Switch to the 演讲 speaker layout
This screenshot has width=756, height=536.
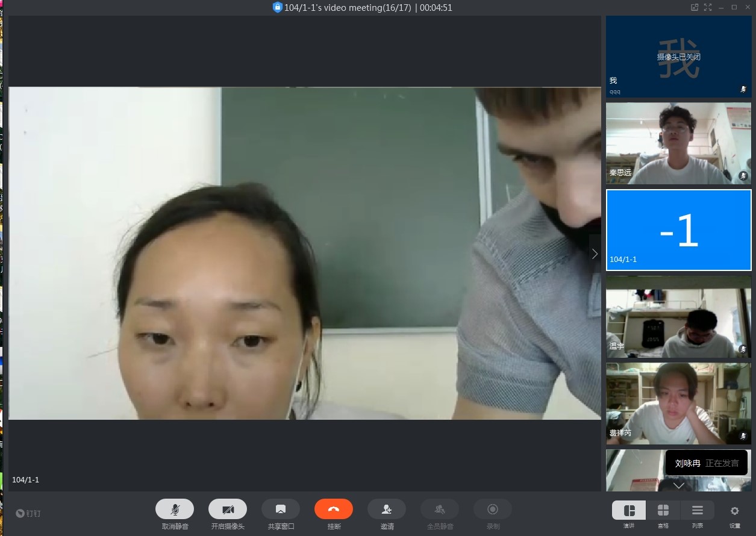629,511
